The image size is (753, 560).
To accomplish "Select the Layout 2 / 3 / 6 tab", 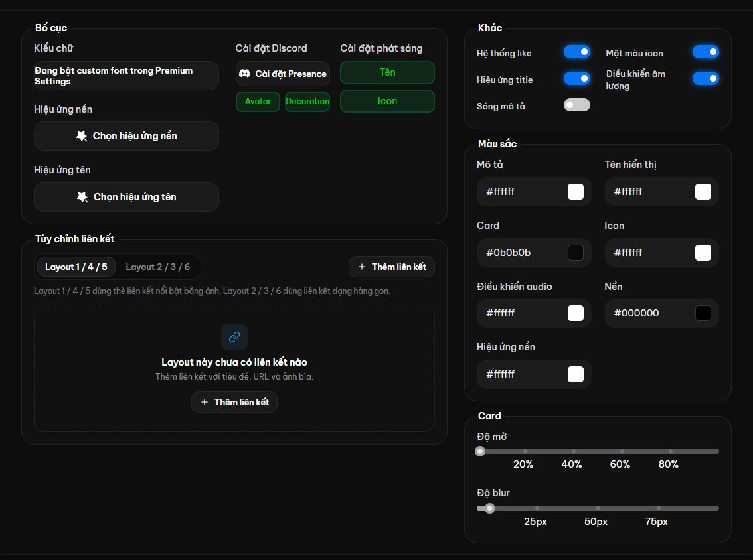I will [157, 267].
